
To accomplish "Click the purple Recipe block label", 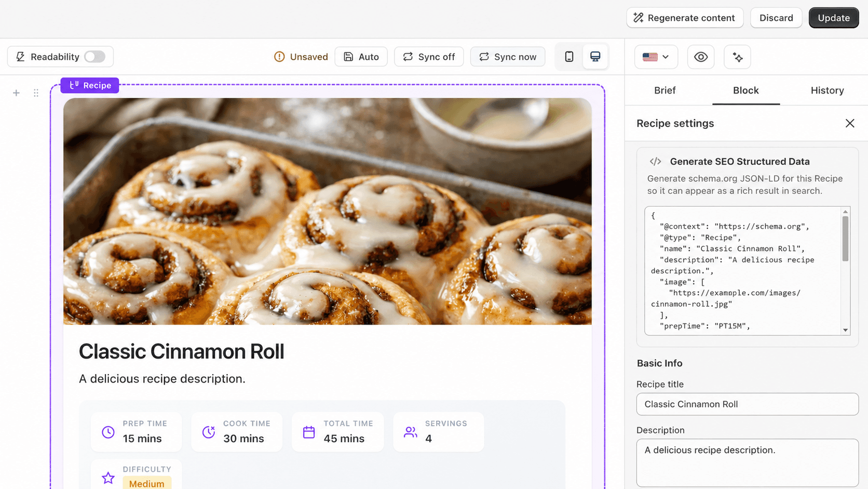I will coord(90,85).
